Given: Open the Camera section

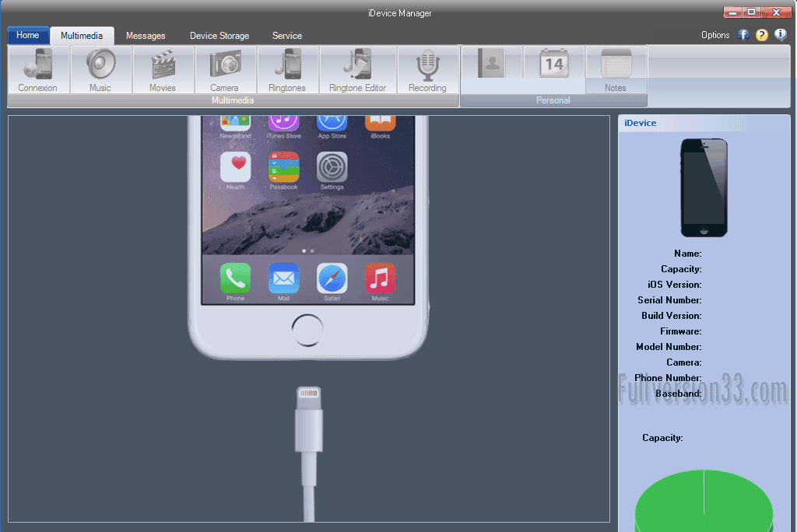Looking at the screenshot, I should tap(225, 70).
